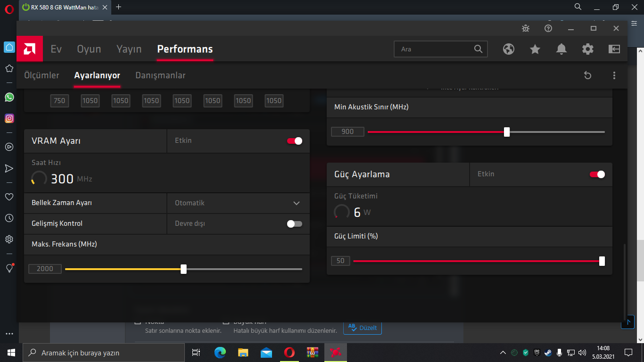Open the volume control in system tray

point(582,353)
